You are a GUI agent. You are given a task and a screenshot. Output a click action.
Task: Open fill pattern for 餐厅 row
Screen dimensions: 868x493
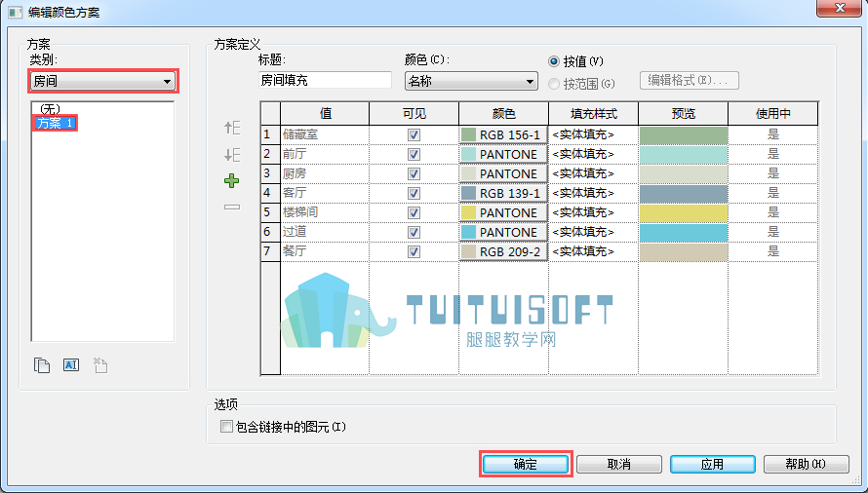tap(593, 251)
